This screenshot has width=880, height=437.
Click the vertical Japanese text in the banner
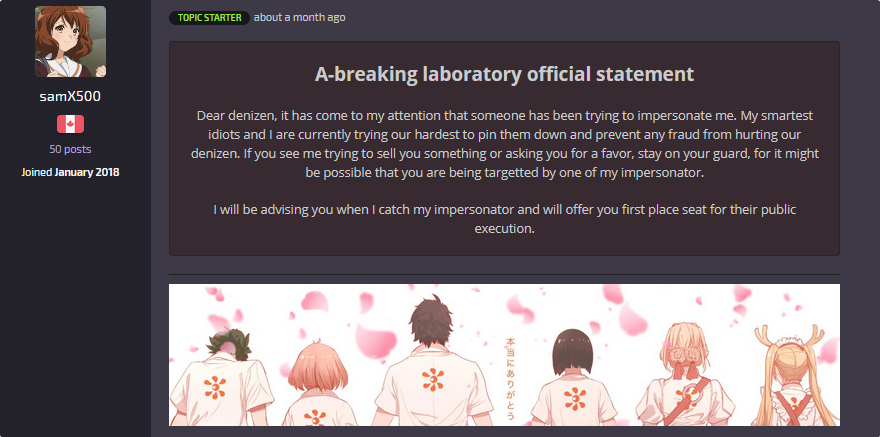coord(510,378)
